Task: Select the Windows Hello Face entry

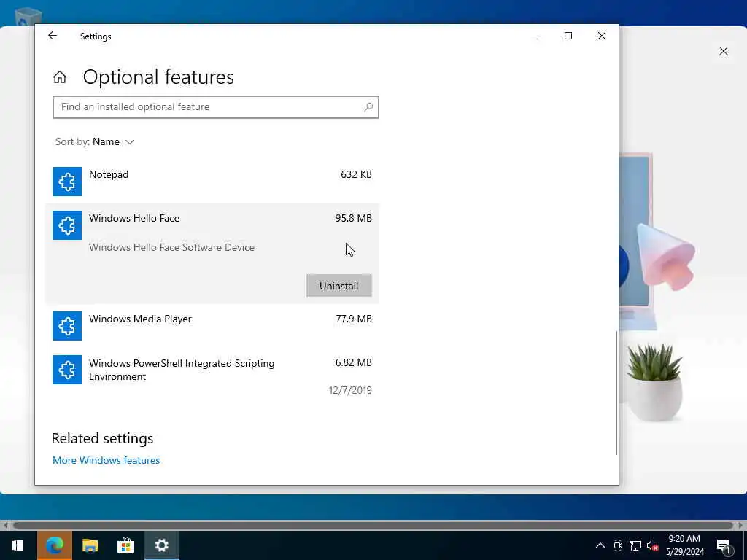Action: point(212,253)
